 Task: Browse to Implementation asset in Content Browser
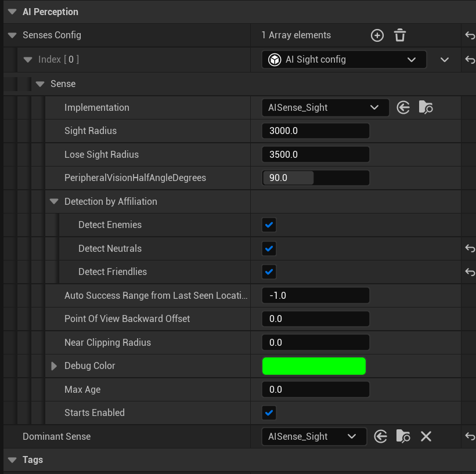click(x=425, y=107)
